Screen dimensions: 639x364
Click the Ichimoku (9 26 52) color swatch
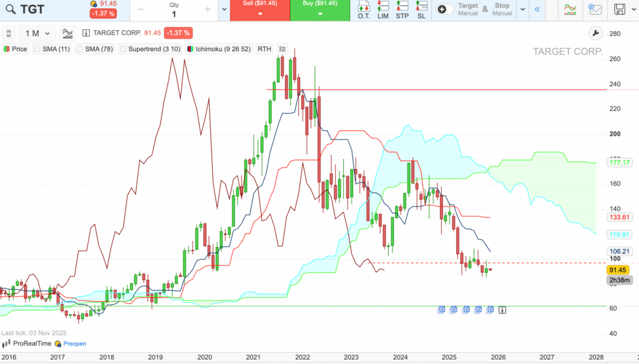(x=190, y=49)
